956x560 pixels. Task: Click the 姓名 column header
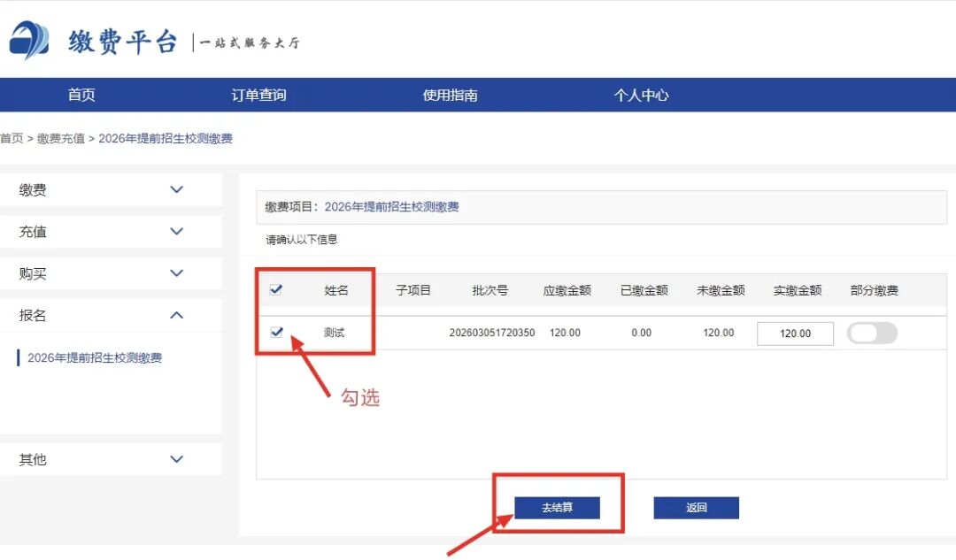coord(336,290)
